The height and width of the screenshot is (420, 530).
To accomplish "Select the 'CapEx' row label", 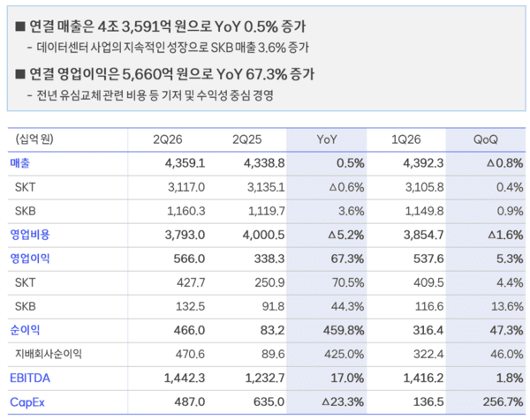I will point(27,402).
